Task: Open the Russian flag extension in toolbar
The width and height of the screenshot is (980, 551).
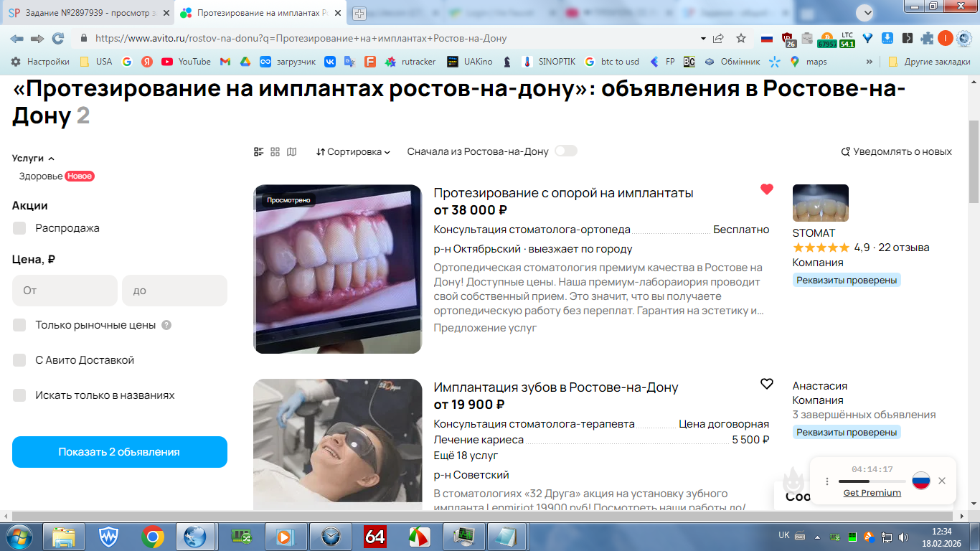Action: [767, 38]
